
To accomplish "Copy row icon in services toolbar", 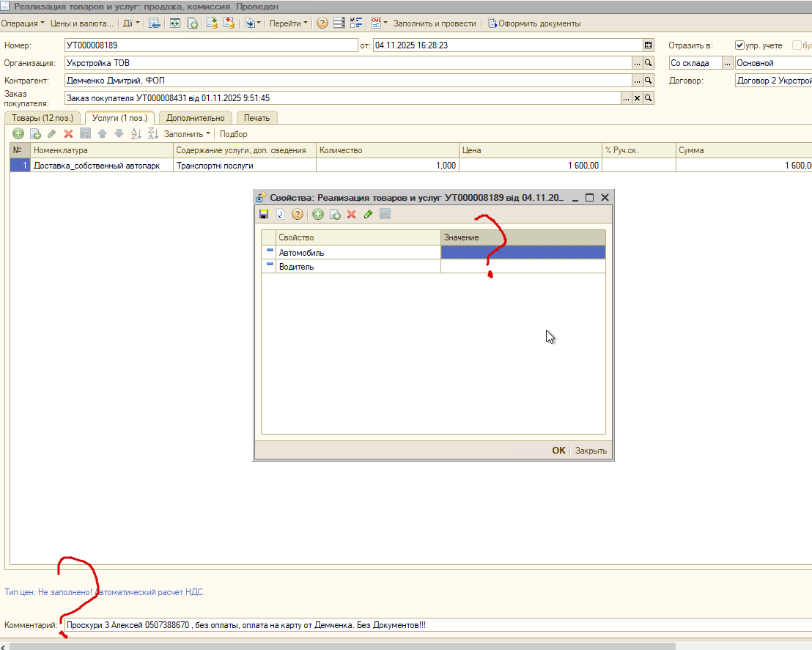I will (x=35, y=133).
